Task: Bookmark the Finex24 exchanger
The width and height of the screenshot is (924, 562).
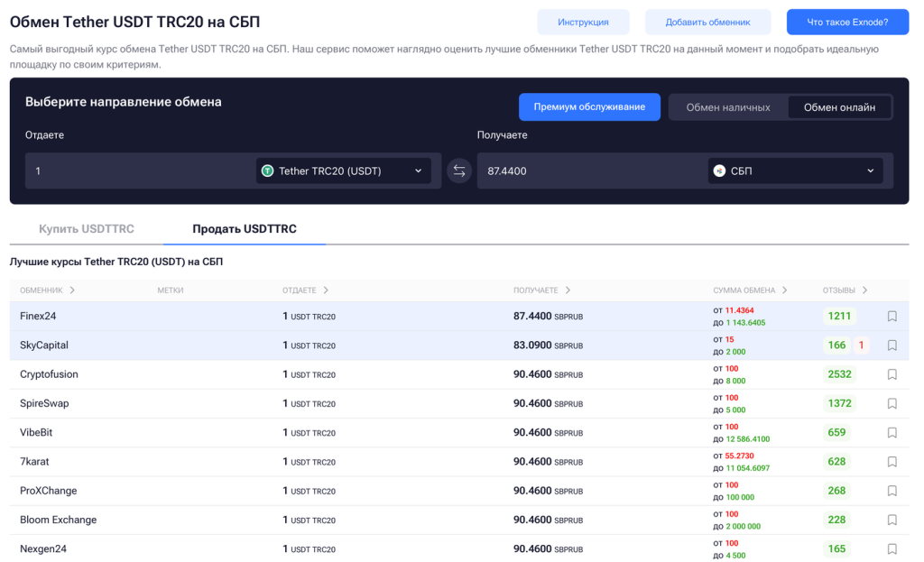Action: [x=892, y=317]
